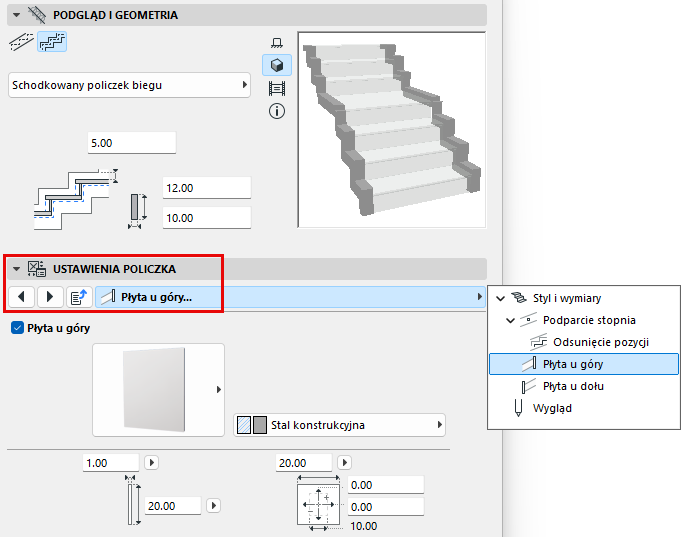This screenshot has height=537, width=687.
Task: Edit the 12.00 stringer height field
Action: [207, 188]
